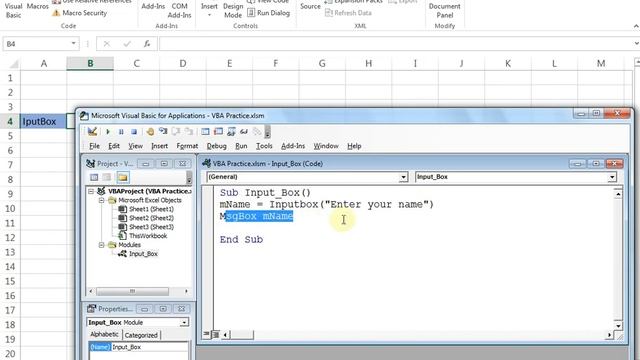Open the Format menu
This screenshot has height=360, width=640.
pos(187,146)
